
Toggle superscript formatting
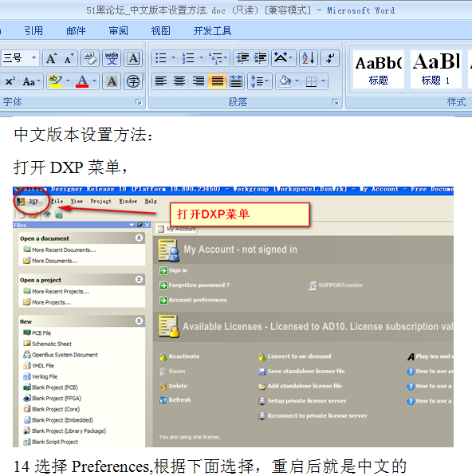tap(10, 81)
